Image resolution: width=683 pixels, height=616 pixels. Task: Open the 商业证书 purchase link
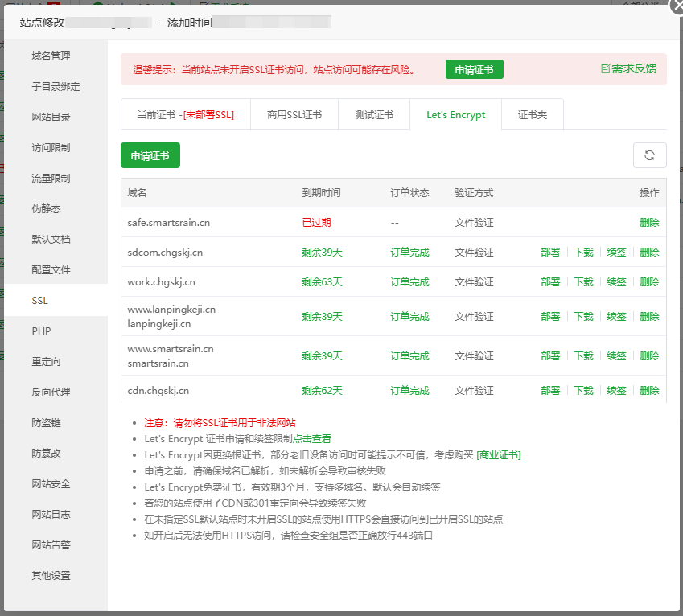pos(499,455)
